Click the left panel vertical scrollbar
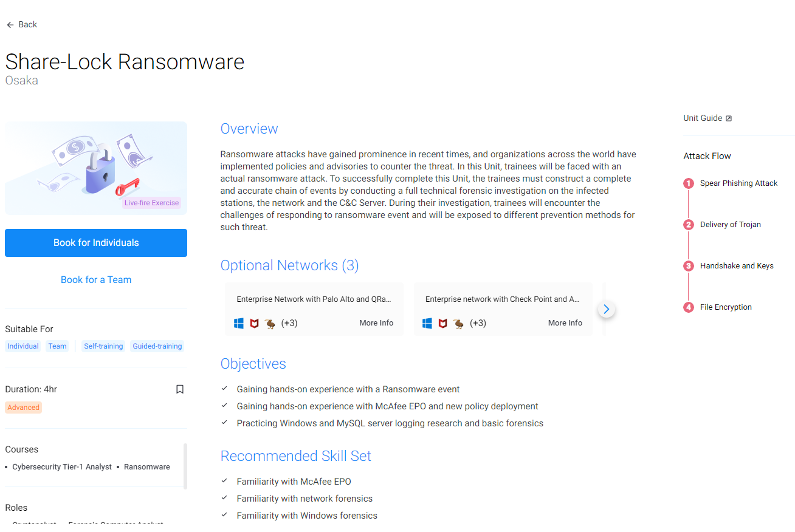The width and height of the screenshot is (795, 532). [x=185, y=466]
